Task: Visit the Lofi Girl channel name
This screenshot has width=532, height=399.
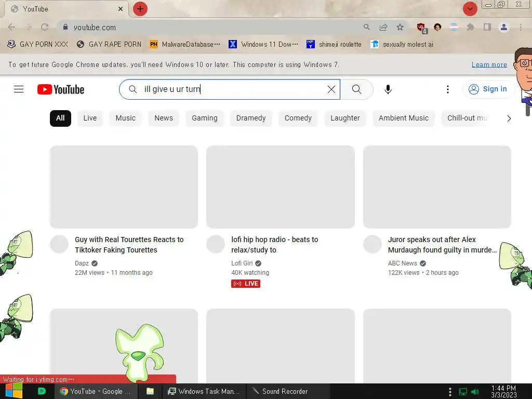Action: pyautogui.click(x=242, y=263)
